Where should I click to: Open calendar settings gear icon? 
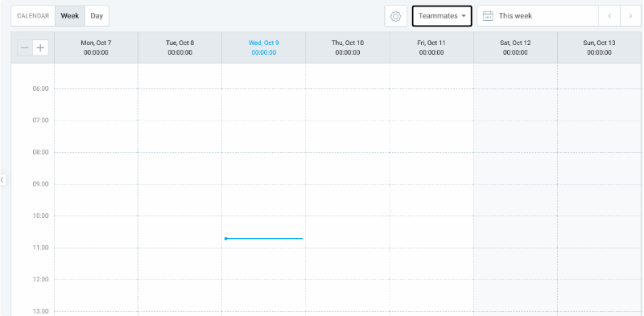395,16
